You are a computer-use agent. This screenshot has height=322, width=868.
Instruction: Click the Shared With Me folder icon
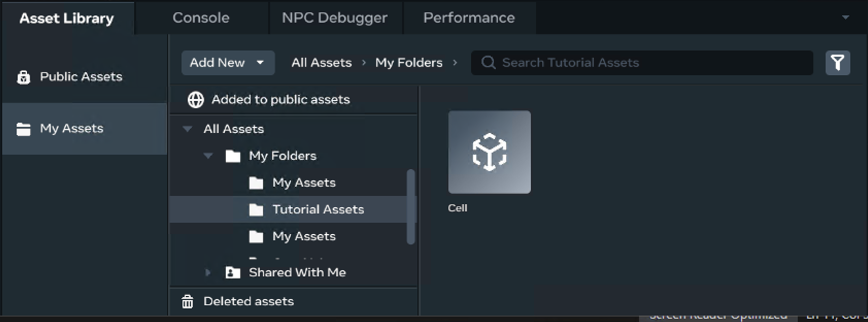pyautogui.click(x=233, y=272)
